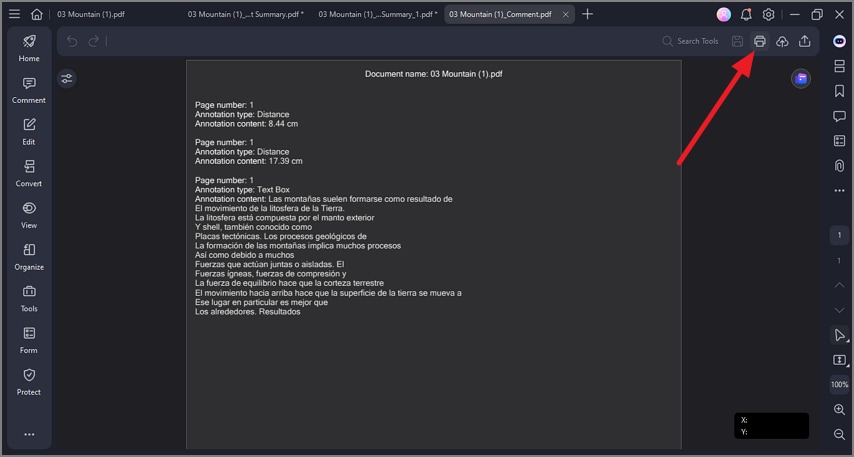Open the purple floating assistant button
This screenshot has height=457, width=854.
(x=801, y=79)
